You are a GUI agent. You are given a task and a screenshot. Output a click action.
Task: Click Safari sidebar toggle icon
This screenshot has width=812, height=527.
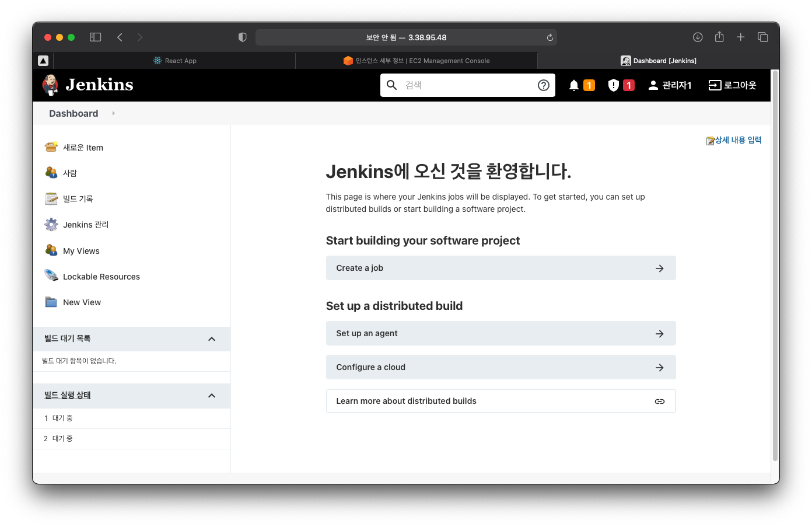coord(96,37)
